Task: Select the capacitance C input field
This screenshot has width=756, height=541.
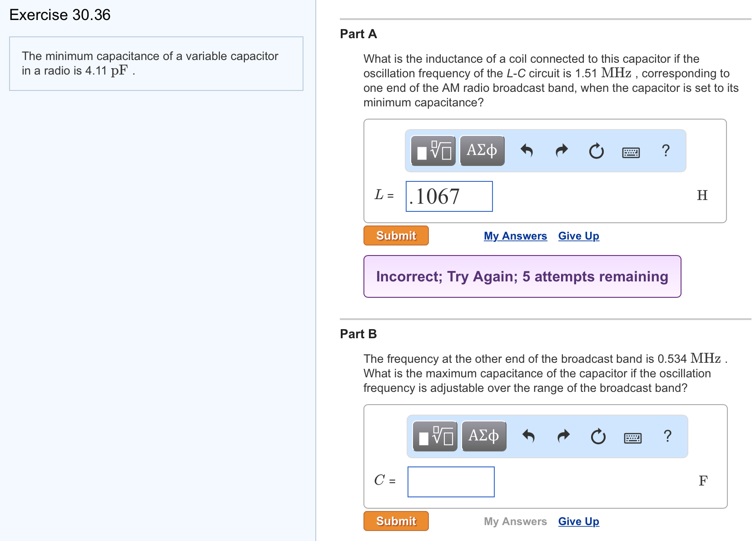Action: click(451, 482)
